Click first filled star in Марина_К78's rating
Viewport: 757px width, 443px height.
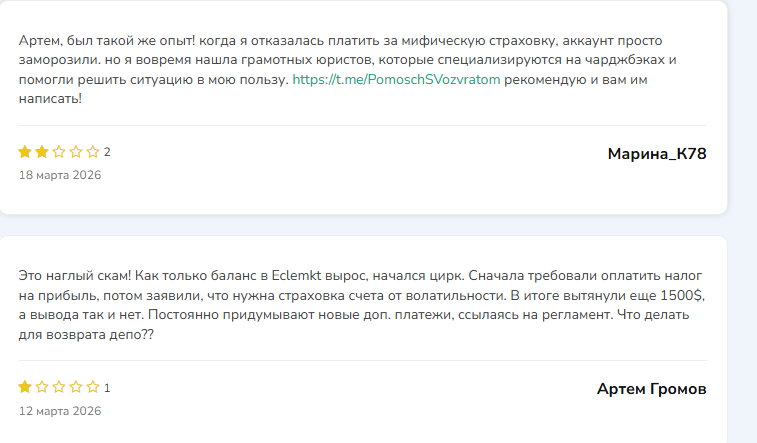(25, 152)
